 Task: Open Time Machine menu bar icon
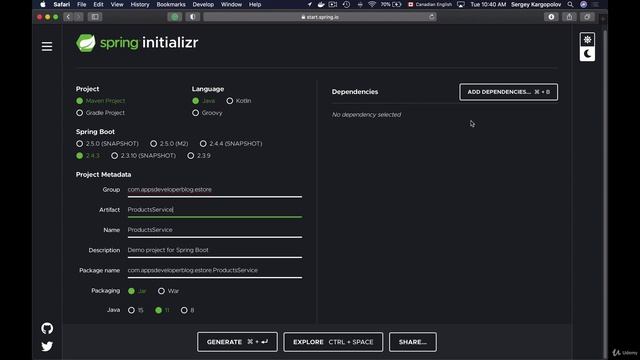(346, 4)
